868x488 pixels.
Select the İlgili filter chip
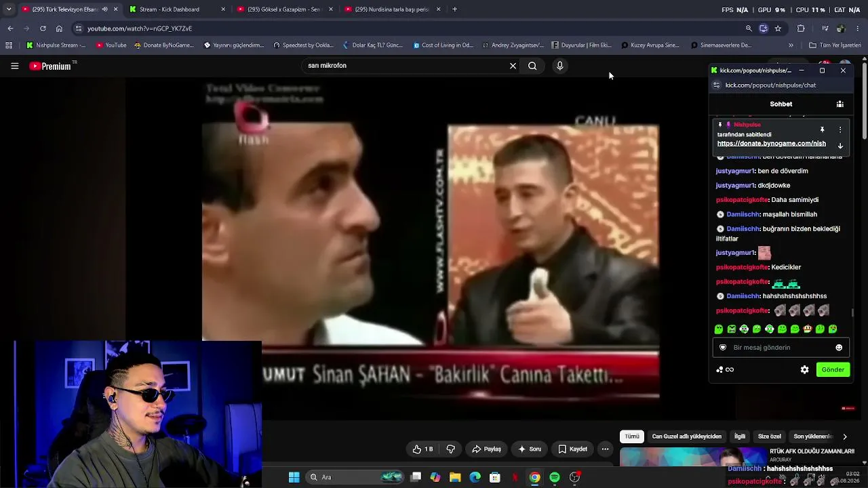tap(740, 436)
